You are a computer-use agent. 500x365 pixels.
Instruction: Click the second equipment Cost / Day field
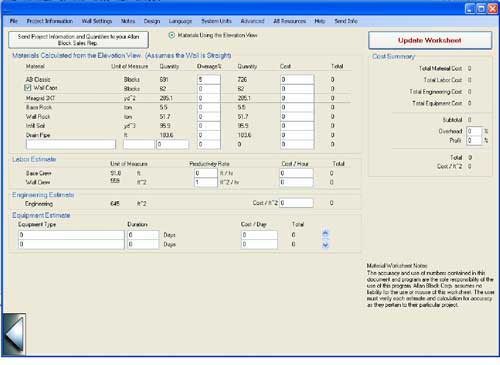259,244
